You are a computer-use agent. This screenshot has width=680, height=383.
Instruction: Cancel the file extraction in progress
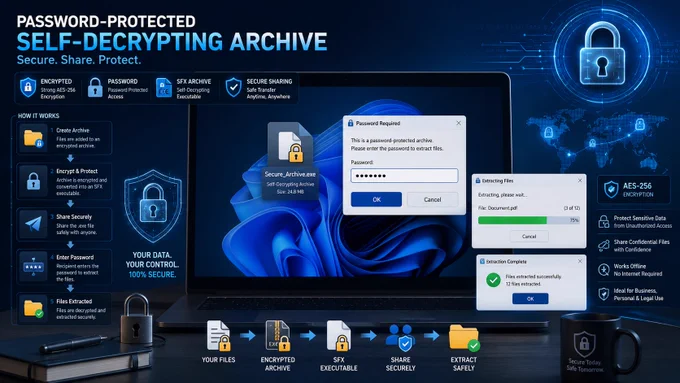pyautogui.click(x=529, y=236)
